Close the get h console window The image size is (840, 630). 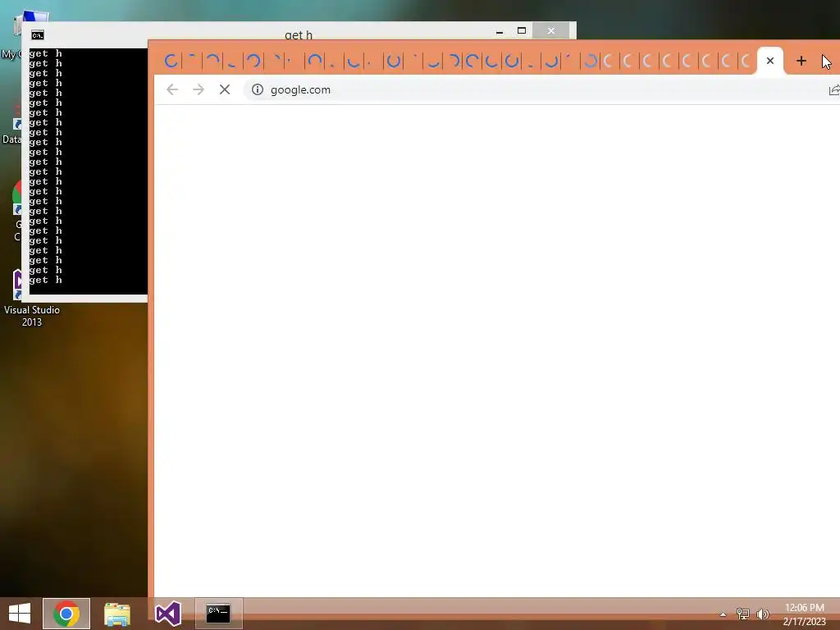[550, 31]
